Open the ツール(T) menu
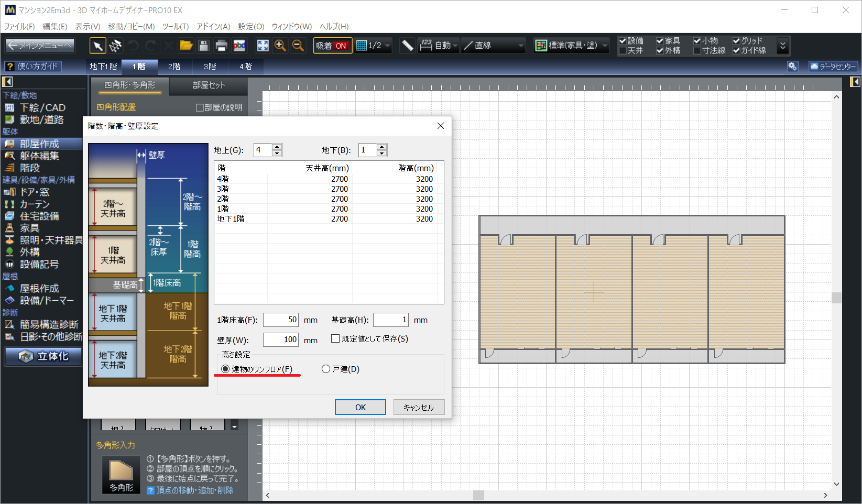 (175, 26)
